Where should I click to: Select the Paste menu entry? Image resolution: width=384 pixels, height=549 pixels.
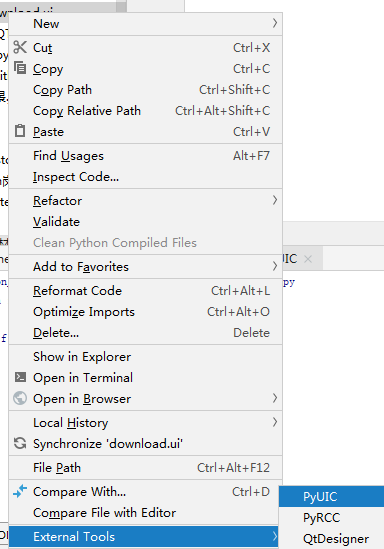pos(145,132)
